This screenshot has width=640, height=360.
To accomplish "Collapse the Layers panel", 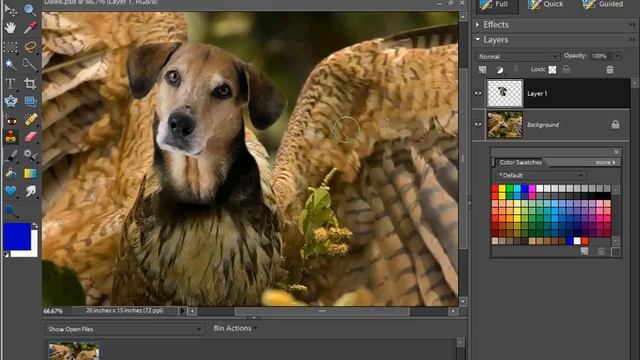I will (x=477, y=40).
